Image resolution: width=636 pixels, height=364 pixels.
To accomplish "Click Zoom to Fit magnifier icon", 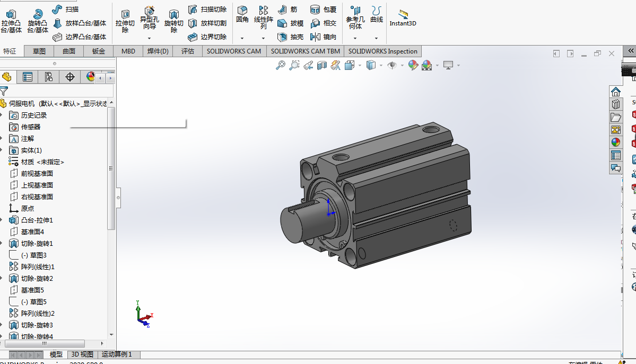I will [x=280, y=65].
